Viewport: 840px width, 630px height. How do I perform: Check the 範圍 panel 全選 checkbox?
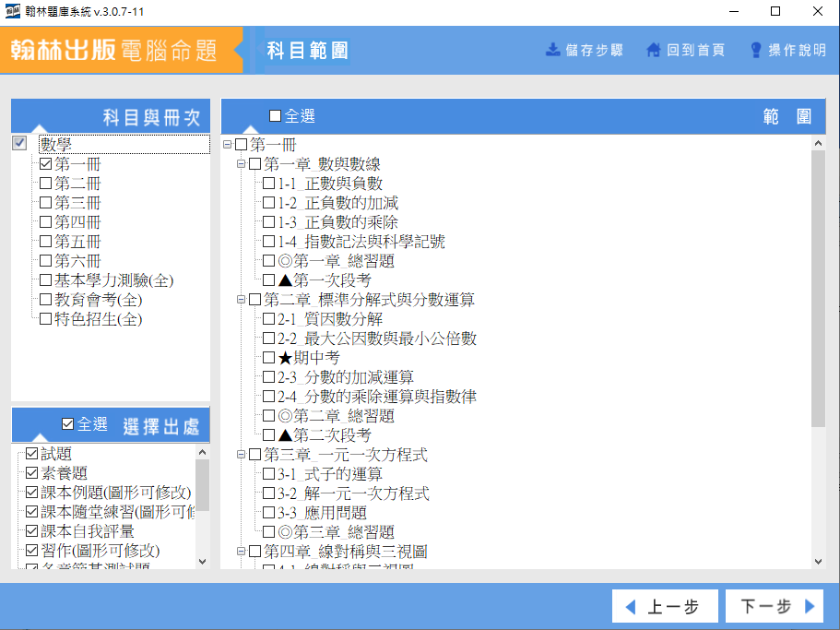(x=275, y=115)
